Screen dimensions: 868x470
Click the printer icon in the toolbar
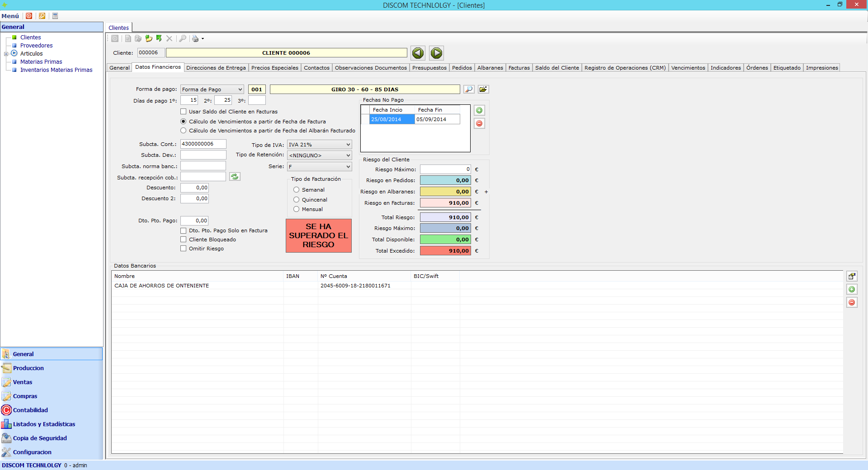coord(195,39)
